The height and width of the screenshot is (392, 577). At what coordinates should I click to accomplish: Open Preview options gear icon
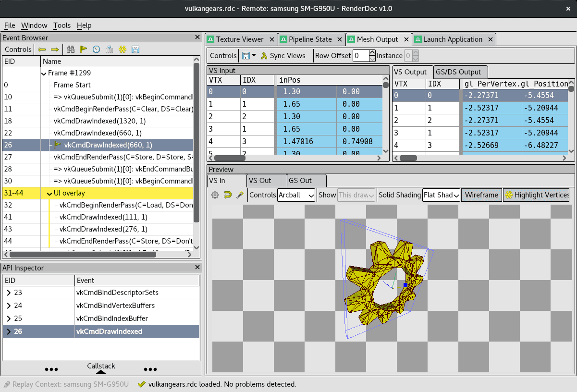click(x=215, y=195)
